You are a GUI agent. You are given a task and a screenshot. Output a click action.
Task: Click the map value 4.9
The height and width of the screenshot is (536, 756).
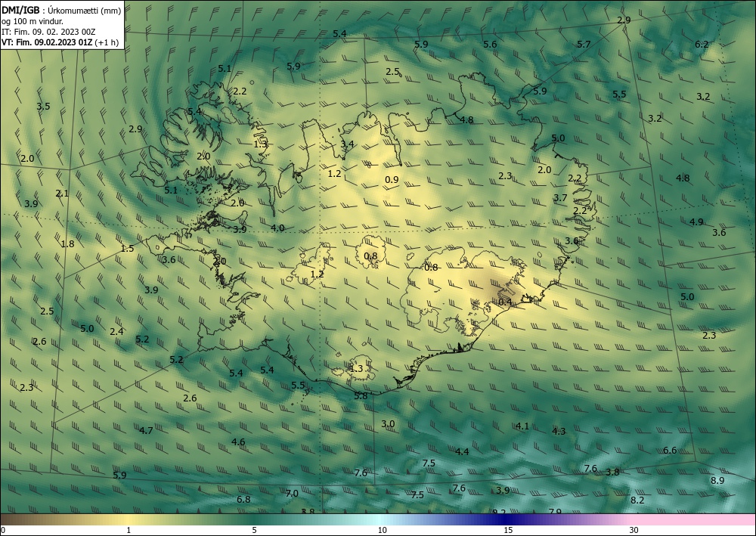click(696, 222)
